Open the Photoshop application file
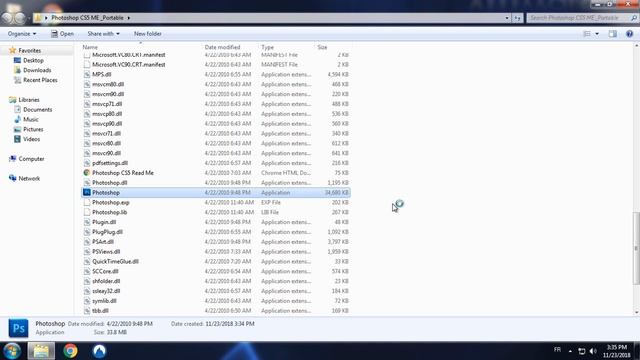This screenshot has height=360, width=640. [x=216, y=193]
